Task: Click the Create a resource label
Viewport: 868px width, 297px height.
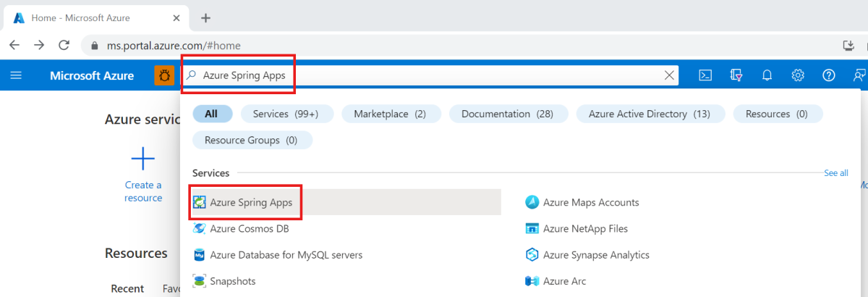Action: point(143,191)
